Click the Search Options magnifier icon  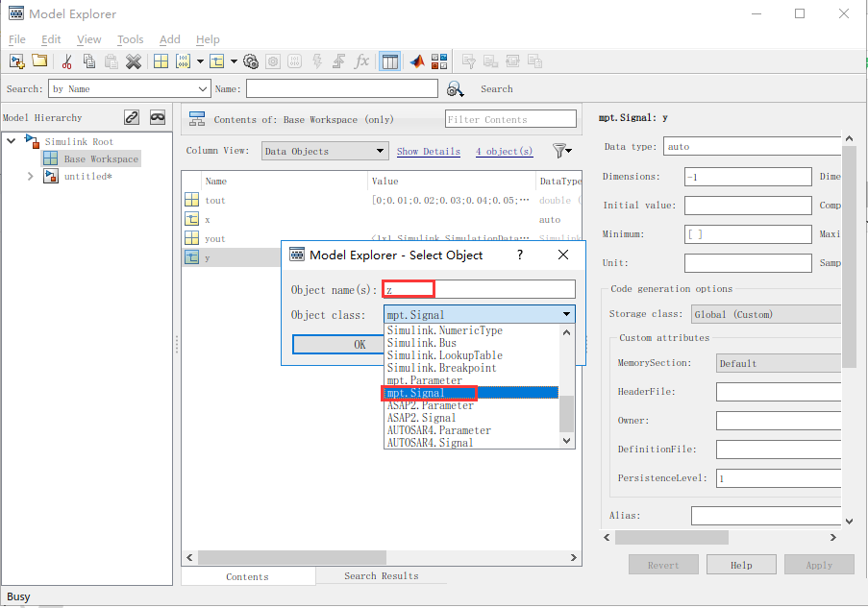[455, 89]
